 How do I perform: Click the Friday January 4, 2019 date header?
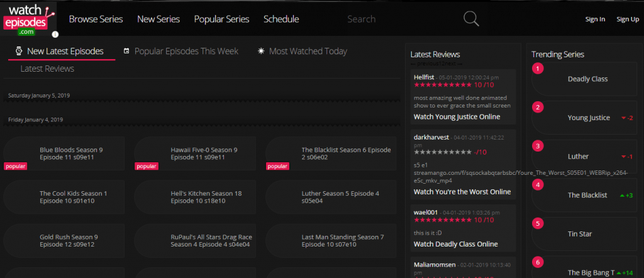point(35,120)
